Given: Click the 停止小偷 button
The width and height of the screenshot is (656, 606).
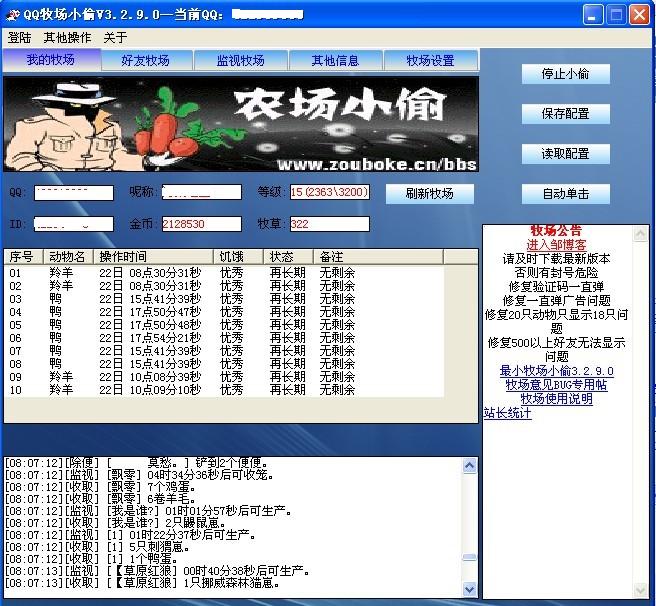Looking at the screenshot, I should click(566, 74).
